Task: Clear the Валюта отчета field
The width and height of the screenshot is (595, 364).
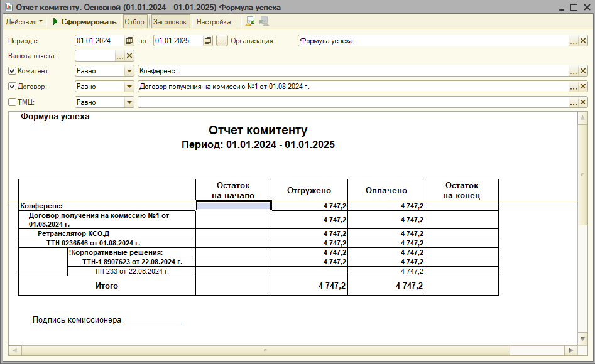Action: 129,56
